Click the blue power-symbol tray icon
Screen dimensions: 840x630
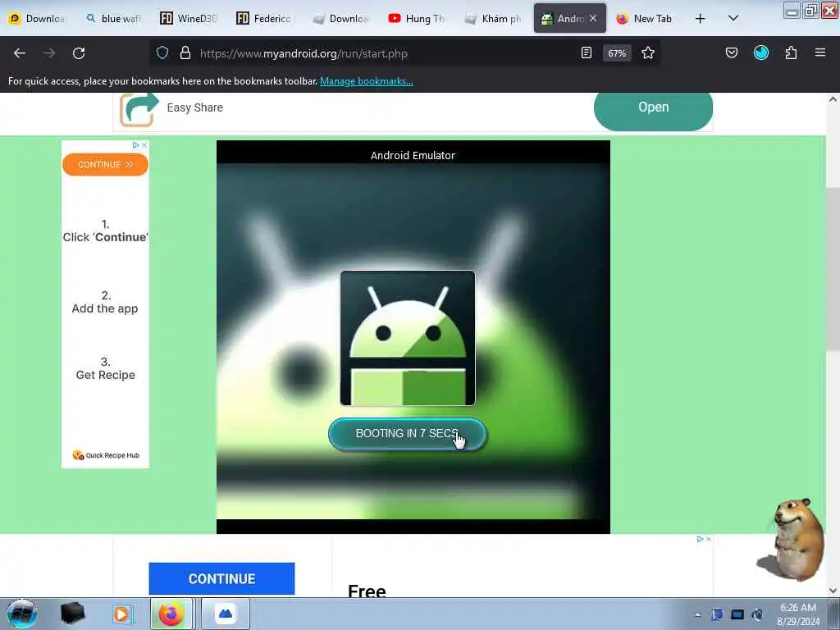click(x=757, y=614)
